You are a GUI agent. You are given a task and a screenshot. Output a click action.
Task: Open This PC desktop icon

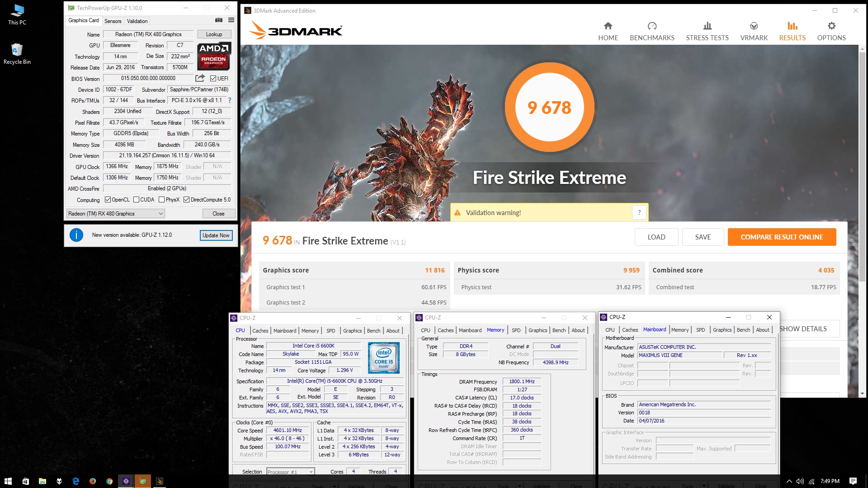[17, 14]
